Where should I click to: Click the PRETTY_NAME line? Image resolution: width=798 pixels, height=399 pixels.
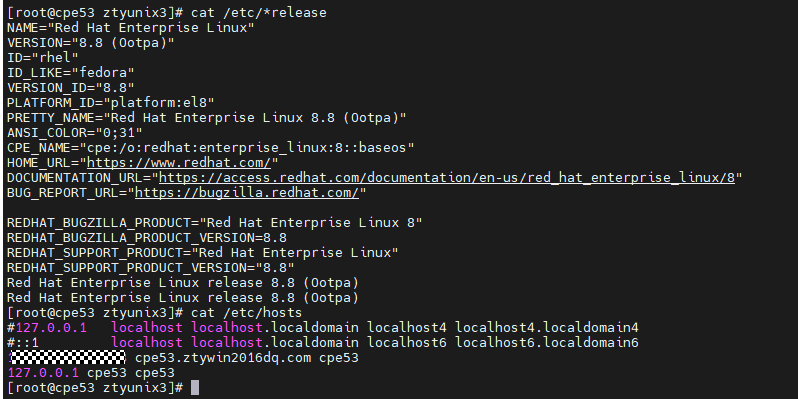click(x=207, y=118)
